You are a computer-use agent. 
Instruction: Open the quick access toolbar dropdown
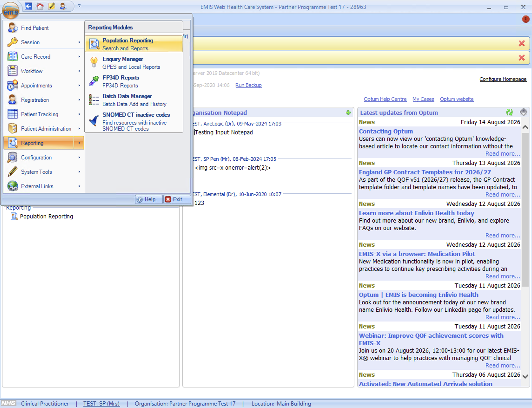pos(80,6)
